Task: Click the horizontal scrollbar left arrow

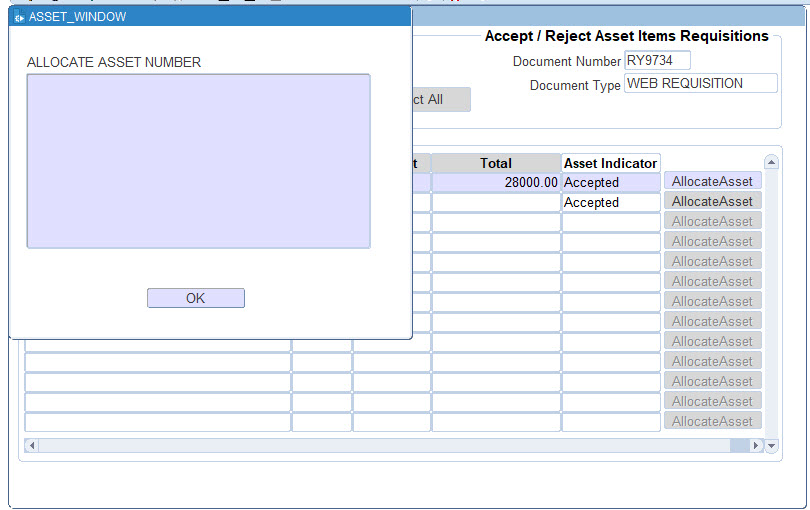Action: pos(32,445)
